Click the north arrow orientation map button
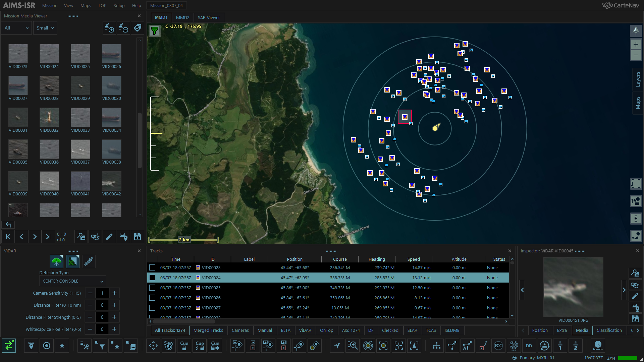The image size is (644, 362). click(x=636, y=31)
